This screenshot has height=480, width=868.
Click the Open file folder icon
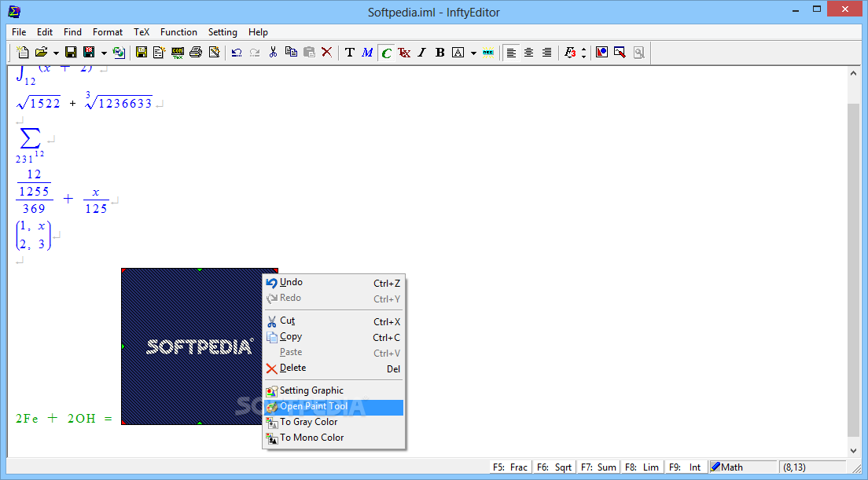[x=41, y=53]
